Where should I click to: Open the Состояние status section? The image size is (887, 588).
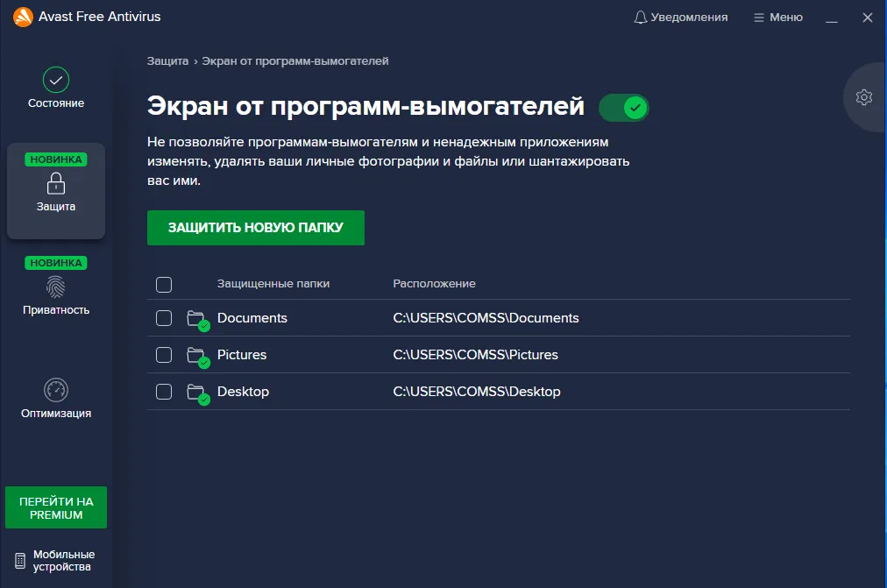[56, 89]
